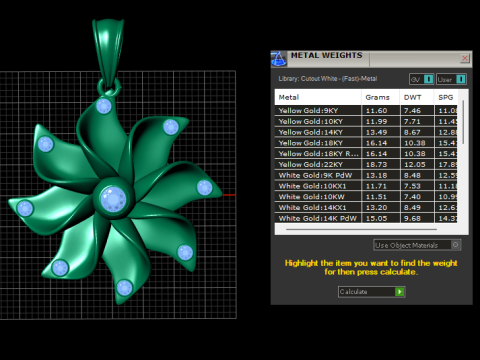The width and height of the screenshot is (480, 360).
Task: Click the Library: Cutout White label
Action: (328, 79)
